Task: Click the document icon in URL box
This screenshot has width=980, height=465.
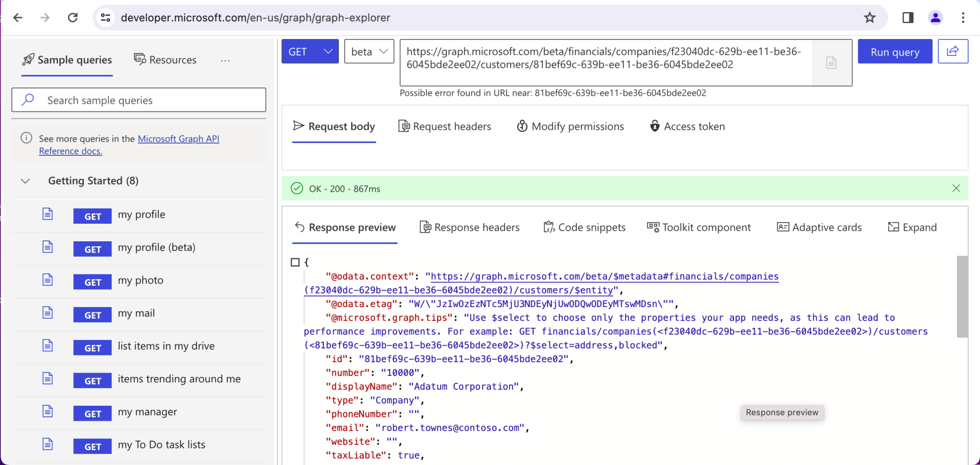Action: pyautogui.click(x=831, y=63)
